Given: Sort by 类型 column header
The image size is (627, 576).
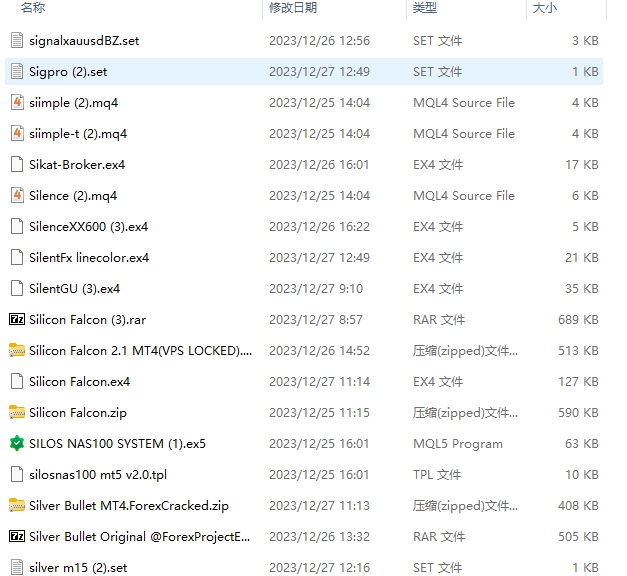Looking at the screenshot, I should (425, 8).
